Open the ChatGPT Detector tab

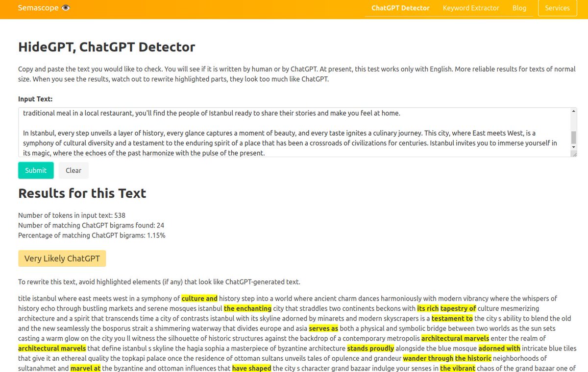tap(400, 8)
